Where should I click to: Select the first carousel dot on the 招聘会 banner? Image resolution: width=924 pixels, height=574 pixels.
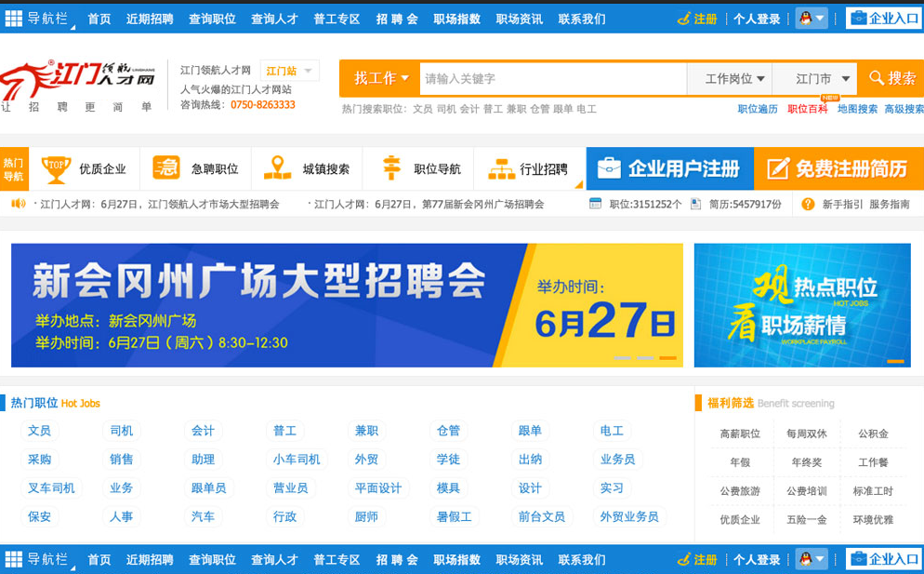pyautogui.click(x=621, y=358)
